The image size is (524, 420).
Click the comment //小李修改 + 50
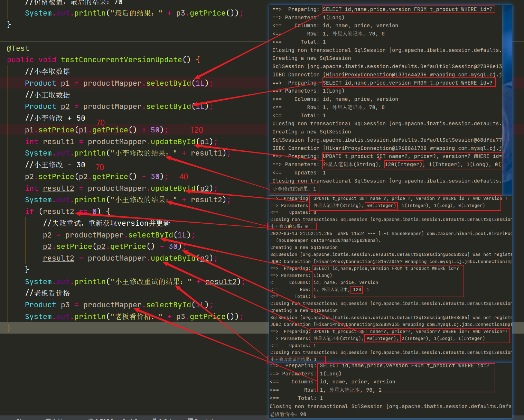click(55, 118)
